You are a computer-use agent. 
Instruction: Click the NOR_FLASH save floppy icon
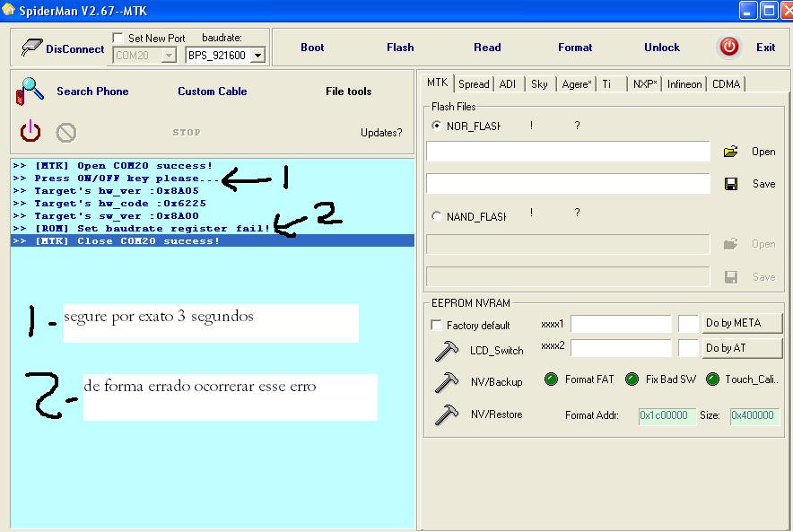point(731,184)
